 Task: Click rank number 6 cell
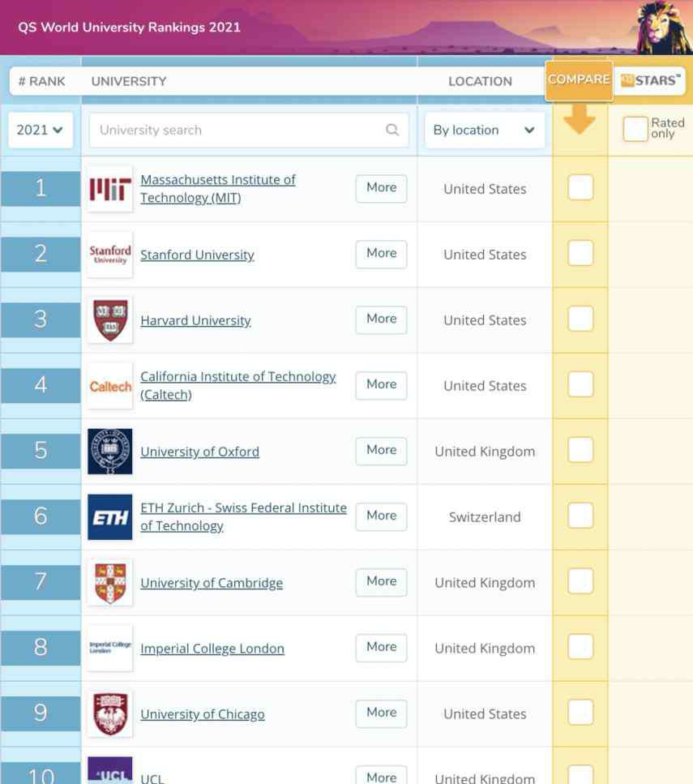click(41, 516)
